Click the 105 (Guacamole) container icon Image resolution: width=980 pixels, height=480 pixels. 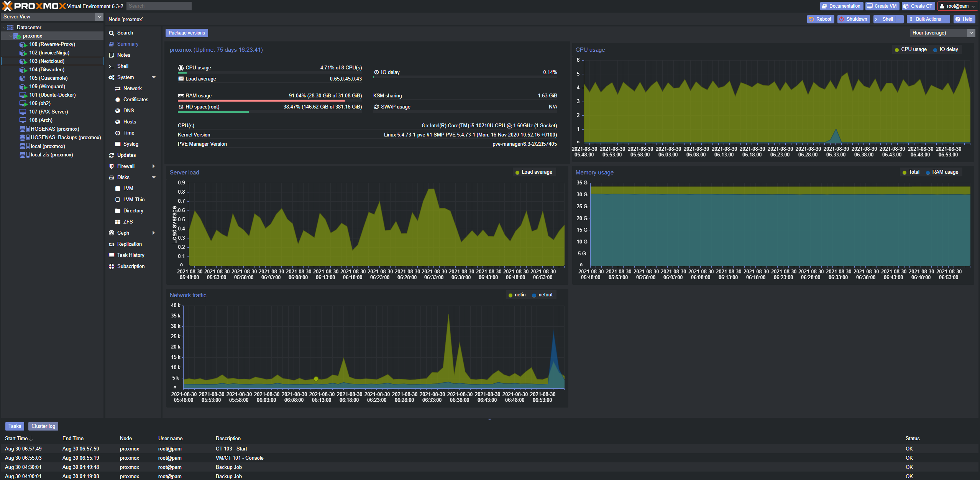[23, 78]
